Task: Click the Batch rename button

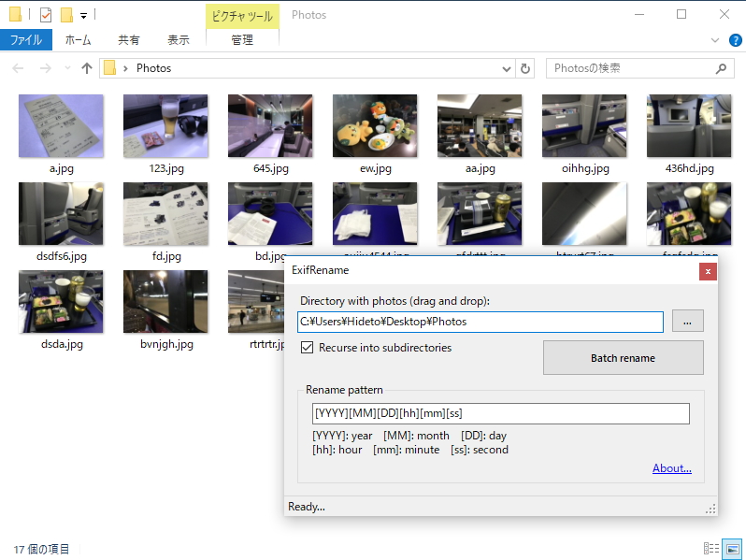Action: coord(624,358)
